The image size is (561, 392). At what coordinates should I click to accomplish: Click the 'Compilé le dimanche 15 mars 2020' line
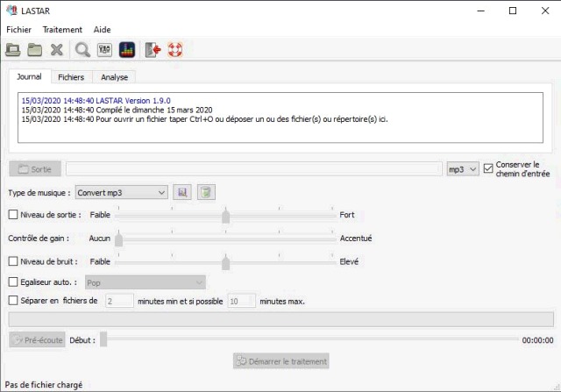point(117,110)
